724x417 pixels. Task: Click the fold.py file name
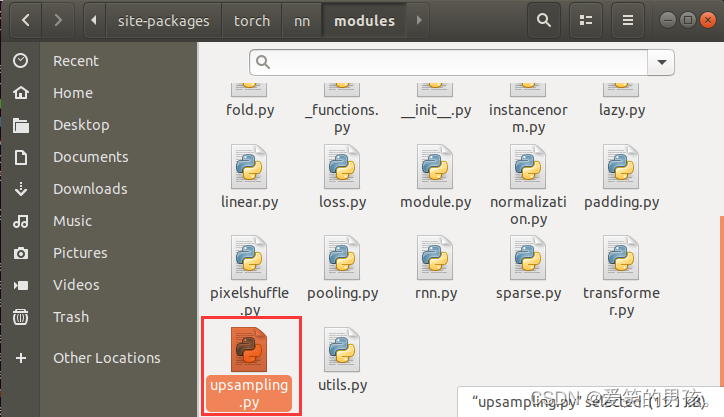pyautogui.click(x=250, y=110)
